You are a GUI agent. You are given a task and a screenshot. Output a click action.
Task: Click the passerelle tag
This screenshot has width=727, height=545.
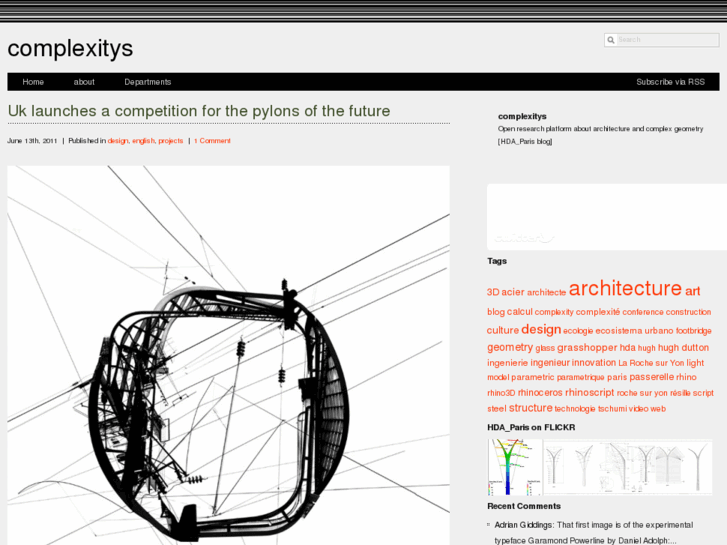pyautogui.click(x=651, y=377)
